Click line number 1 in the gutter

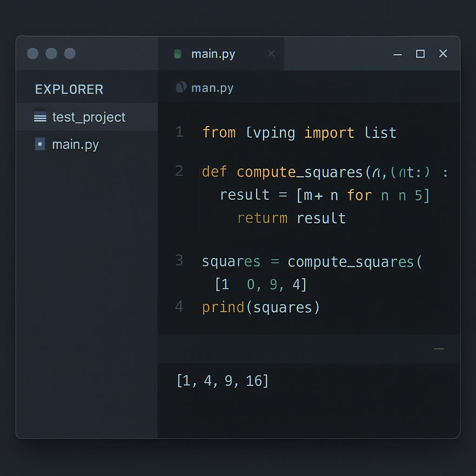[x=179, y=132]
